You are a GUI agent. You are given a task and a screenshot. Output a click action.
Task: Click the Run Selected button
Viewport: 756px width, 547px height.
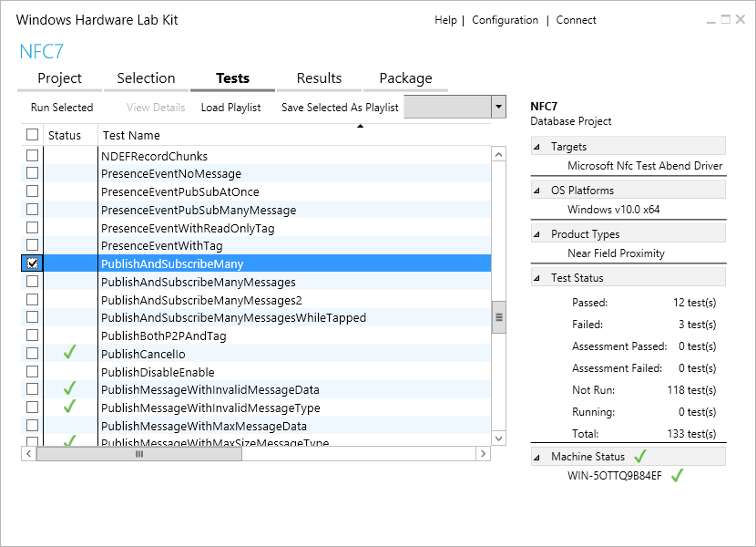(62, 107)
